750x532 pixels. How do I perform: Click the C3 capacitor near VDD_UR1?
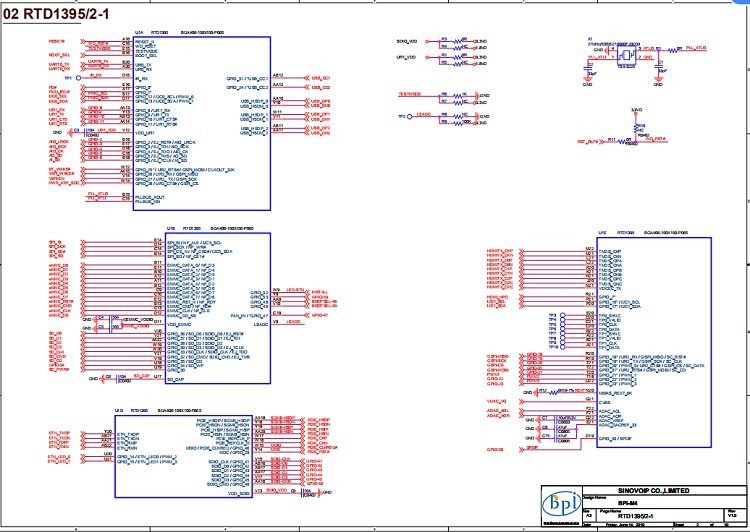coord(85,132)
